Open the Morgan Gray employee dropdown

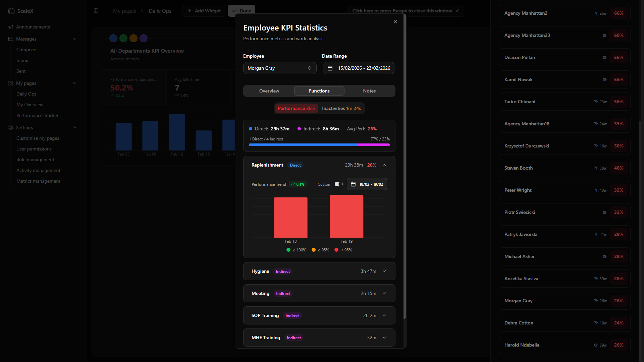[x=279, y=68]
